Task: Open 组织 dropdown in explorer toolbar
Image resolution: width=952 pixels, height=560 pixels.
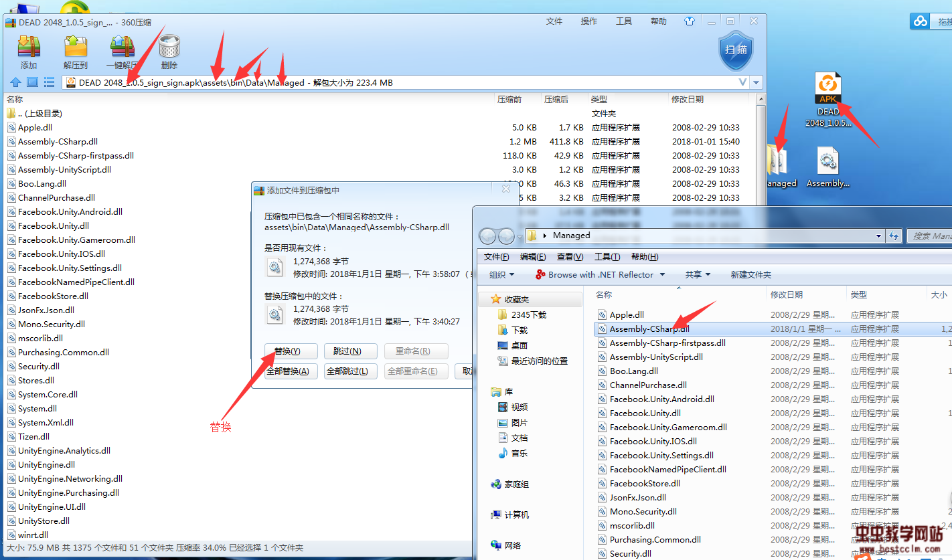Action: point(501,274)
